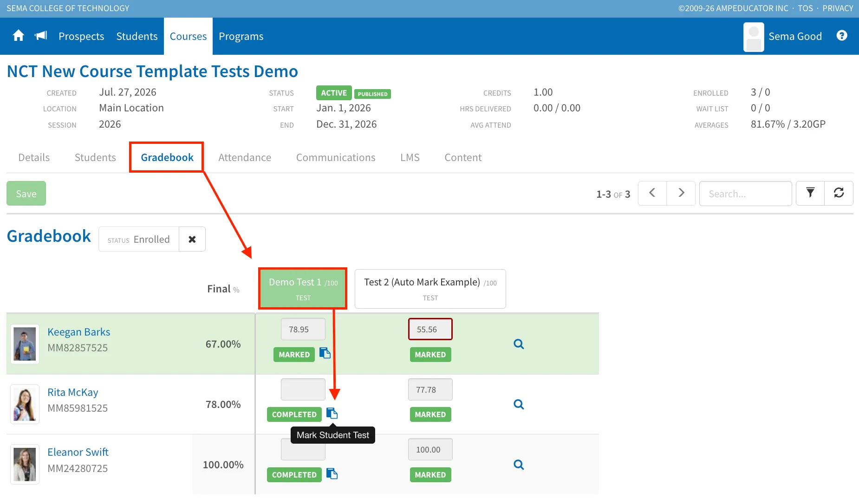Click the Search field
This screenshot has width=859, height=504.
tap(745, 194)
